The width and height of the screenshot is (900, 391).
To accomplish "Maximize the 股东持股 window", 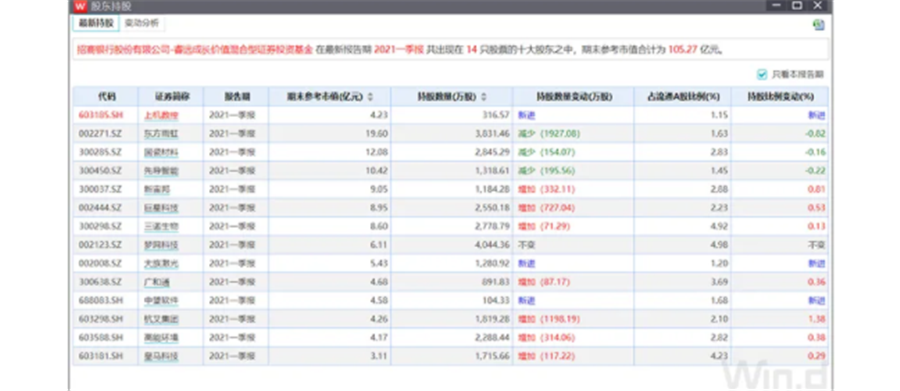I will (x=797, y=6).
